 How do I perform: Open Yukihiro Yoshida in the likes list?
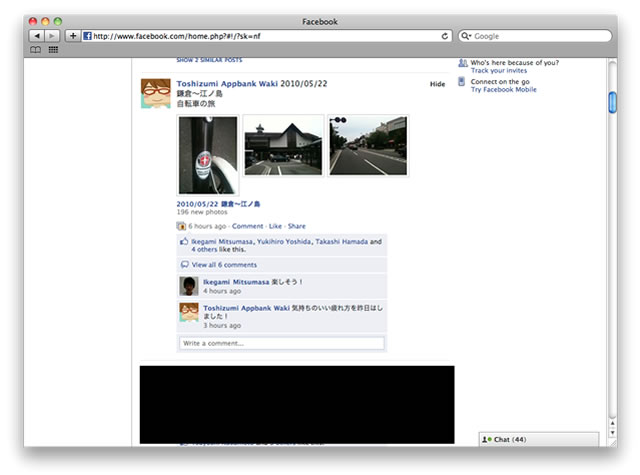tap(284, 242)
